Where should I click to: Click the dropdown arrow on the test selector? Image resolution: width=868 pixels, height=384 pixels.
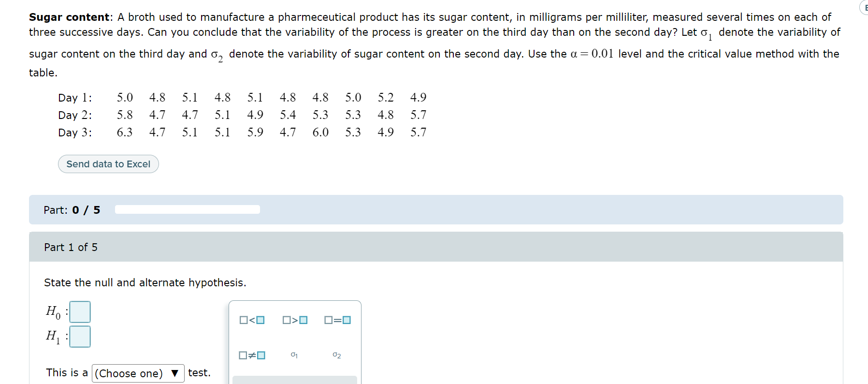click(175, 373)
